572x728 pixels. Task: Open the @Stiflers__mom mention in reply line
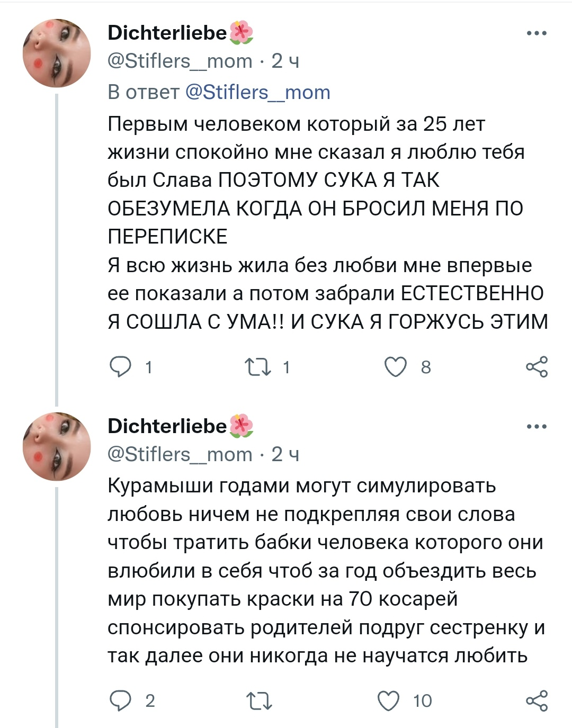point(258,92)
